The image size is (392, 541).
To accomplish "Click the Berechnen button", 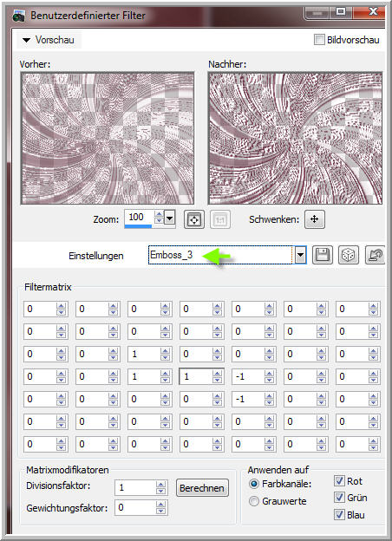I will (202, 488).
